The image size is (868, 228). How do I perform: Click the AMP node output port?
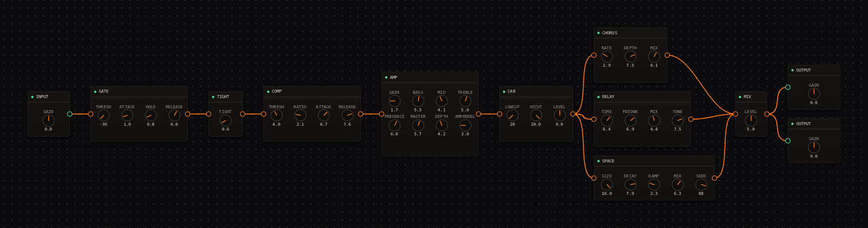[x=478, y=114]
